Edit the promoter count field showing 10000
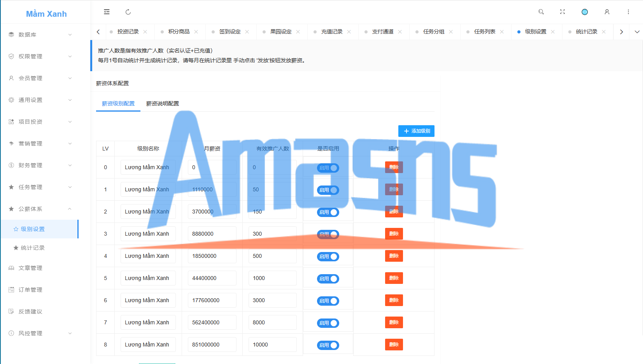This screenshot has height=364, width=643. pyautogui.click(x=272, y=345)
